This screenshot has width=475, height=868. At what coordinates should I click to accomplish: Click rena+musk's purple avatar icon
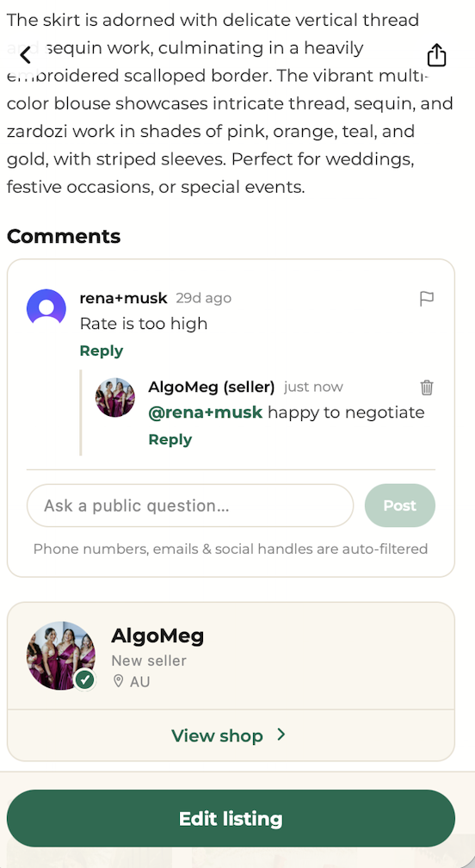(x=46, y=308)
